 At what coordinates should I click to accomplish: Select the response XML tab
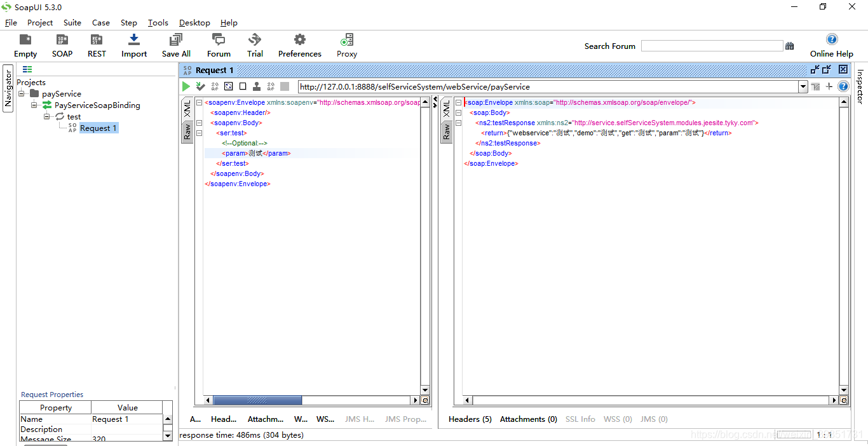tap(447, 109)
